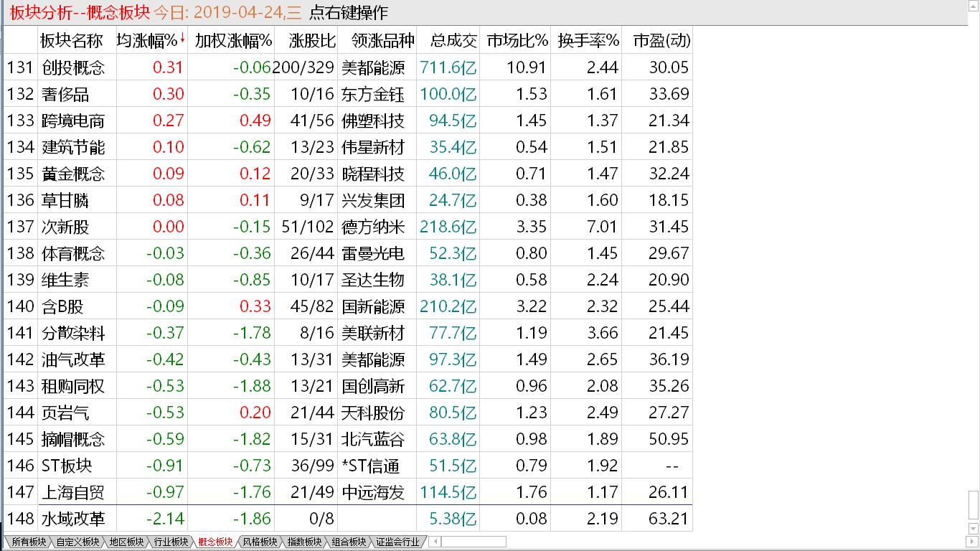Image resolution: width=980 pixels, height=551 pixels.
Task: Click the horizontal scrollbar thumb beside tabs
Action: click(x=473, y=542)
